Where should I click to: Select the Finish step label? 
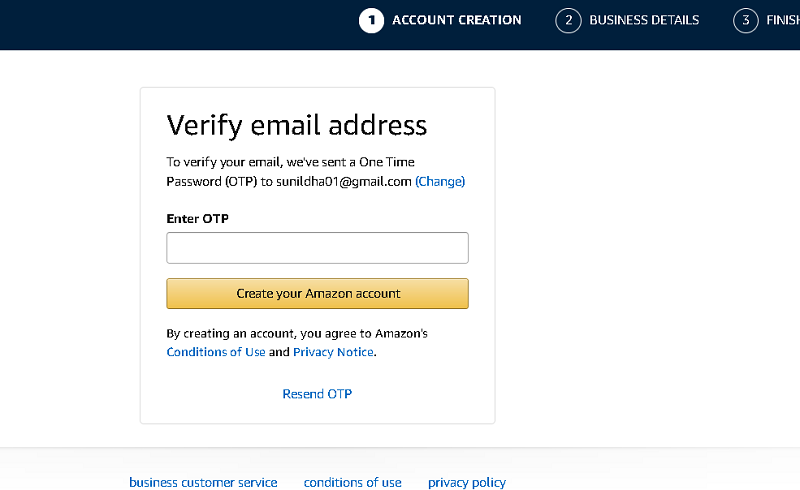(x=783, y=20)
